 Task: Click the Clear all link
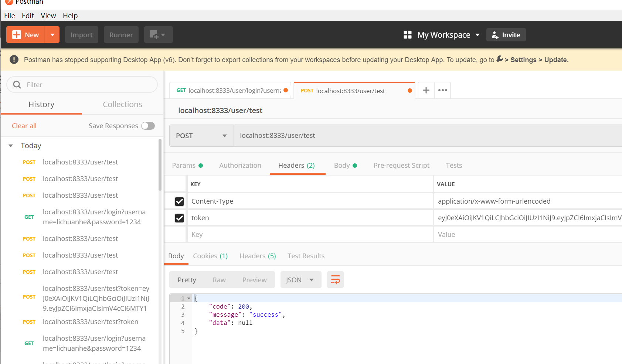[x=24, y=126]
